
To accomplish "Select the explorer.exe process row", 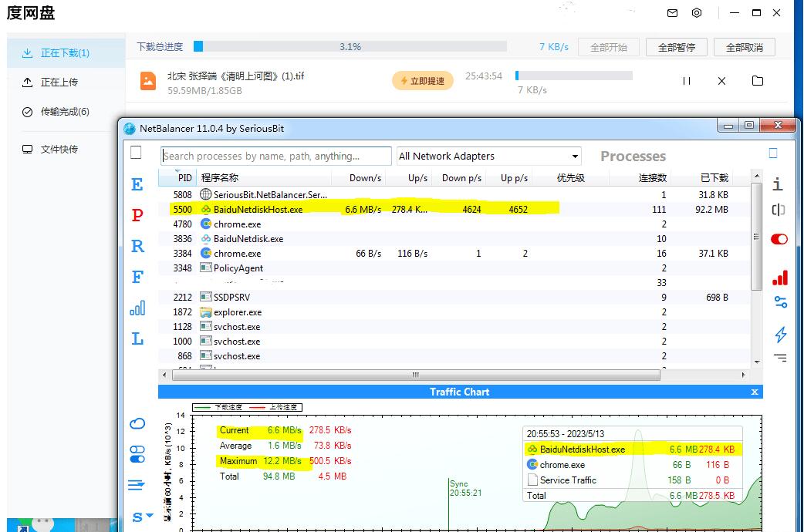I will coord(454,312).
